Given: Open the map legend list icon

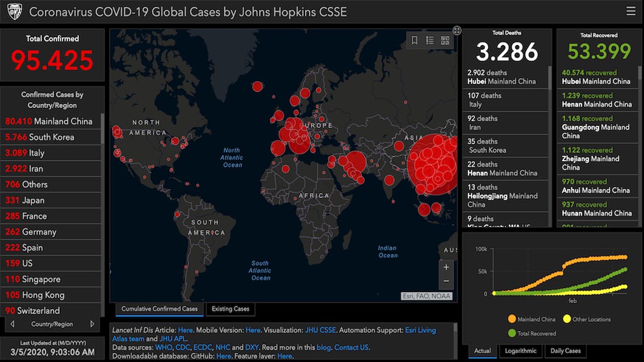Looking at the screenshot, I should (x=429, y=40).
